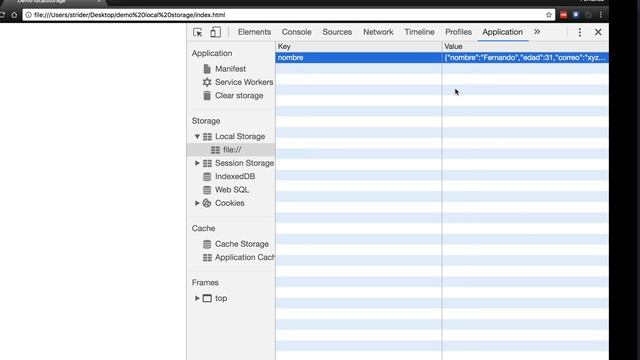Sort by the Value column header
Viewport: 640px width, 360px height.
pyautogui.click(x=525, y=47)
